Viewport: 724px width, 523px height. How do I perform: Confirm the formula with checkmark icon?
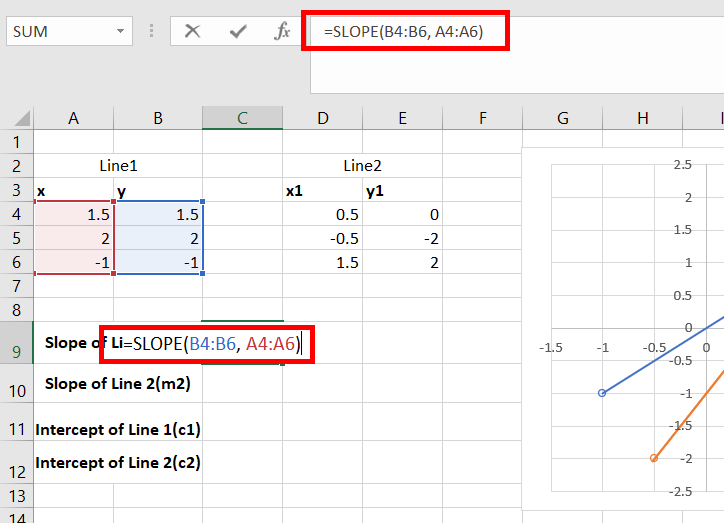[x=238, y=31]
